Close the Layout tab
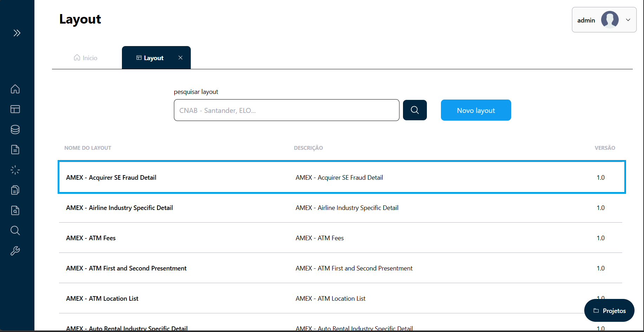This screenshot has height=332, width=644. [180, 58]
